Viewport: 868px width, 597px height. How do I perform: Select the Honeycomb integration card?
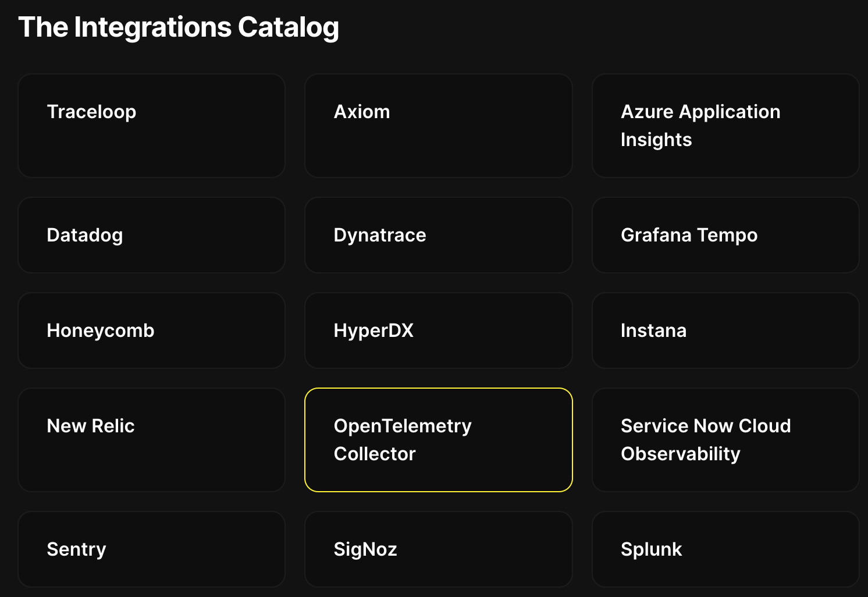click(x=151, y=331)
